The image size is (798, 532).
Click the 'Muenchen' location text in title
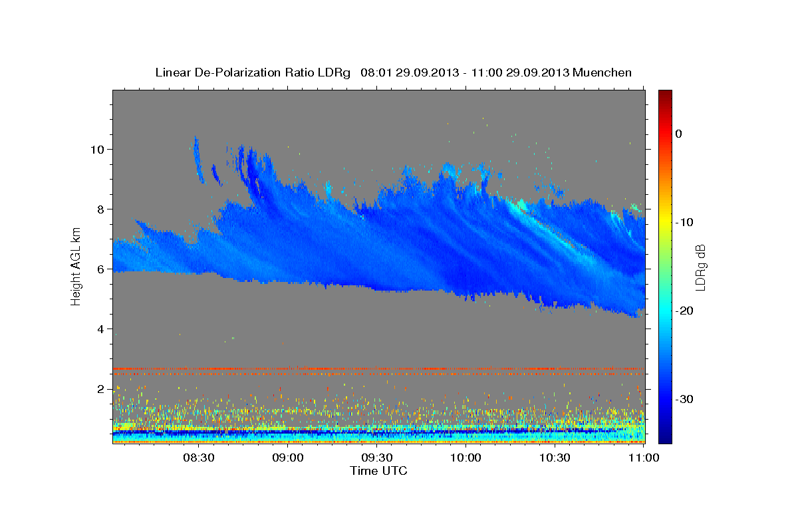[x=602, y=72]
